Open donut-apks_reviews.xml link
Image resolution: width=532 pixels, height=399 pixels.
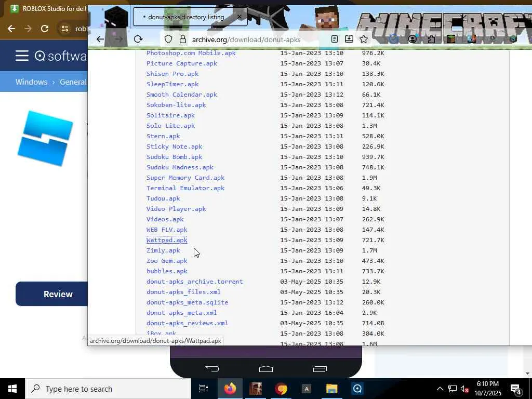[x=187, y=323]
